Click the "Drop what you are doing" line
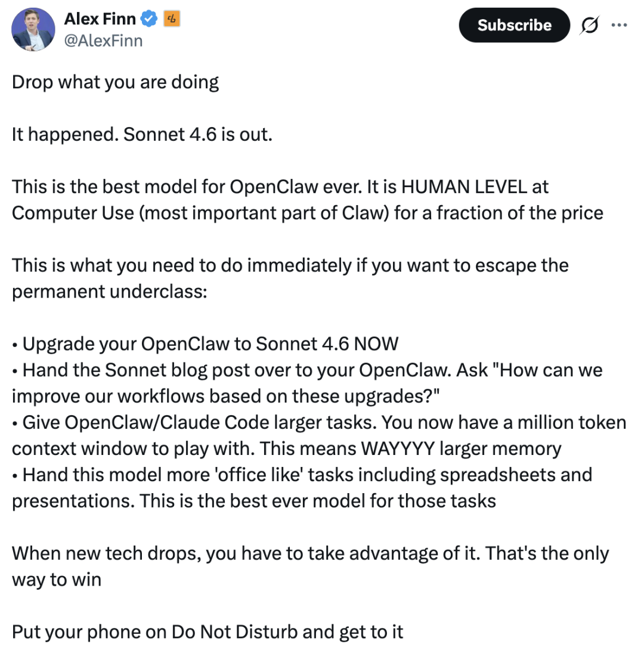This screenshot has width=644, height=647. pyautogui.click(x=115, y=82)
